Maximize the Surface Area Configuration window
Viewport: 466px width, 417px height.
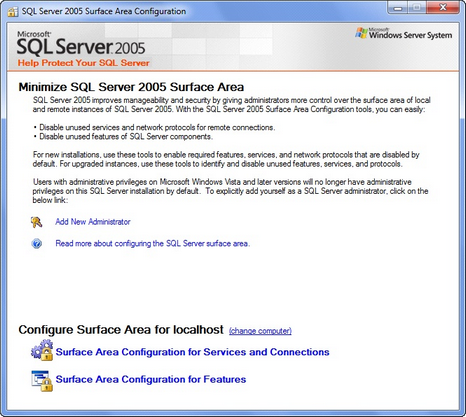[417, 8]
